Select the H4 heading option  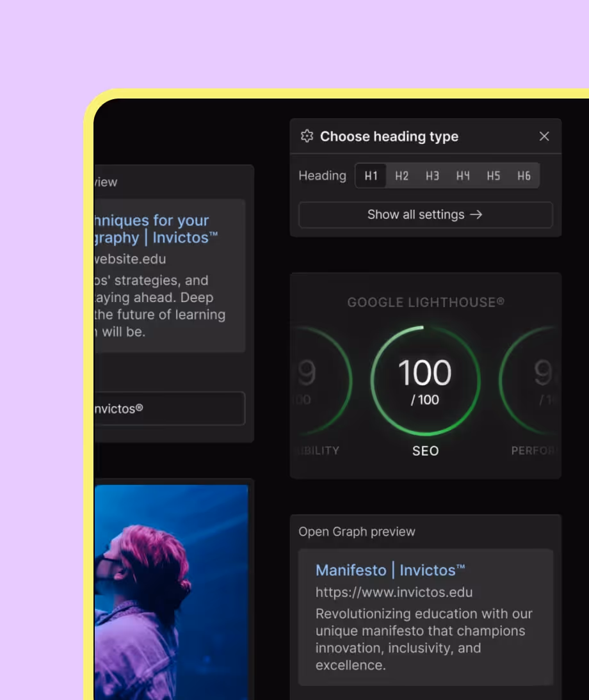(x=463, y=176)
